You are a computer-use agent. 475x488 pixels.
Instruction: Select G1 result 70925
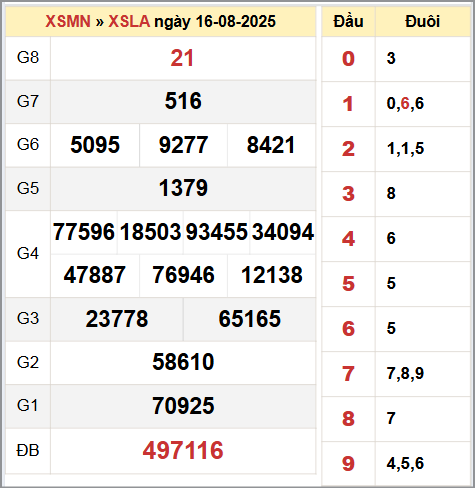tap(183, 406)
